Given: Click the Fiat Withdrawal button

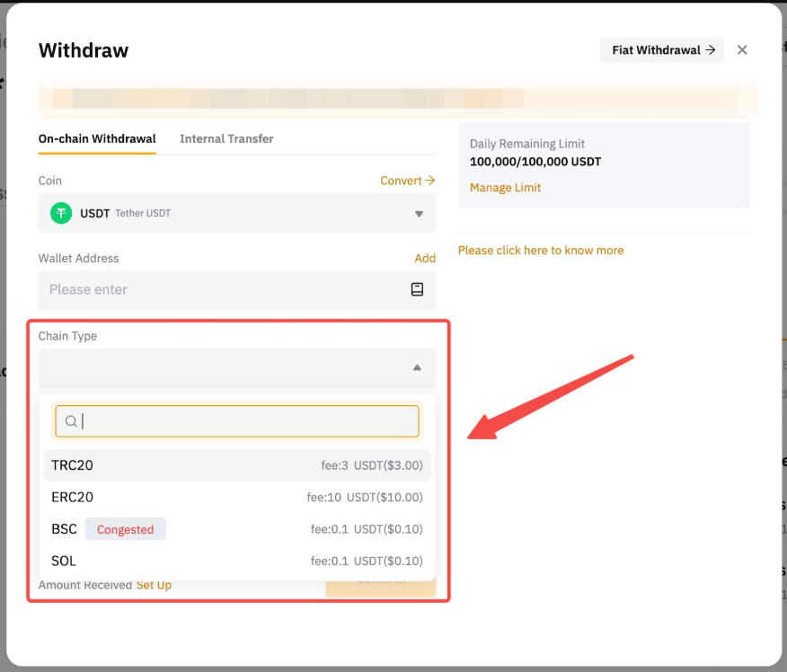Looking at the screenshot, I should pyautogui.click(x=662, y=50).
